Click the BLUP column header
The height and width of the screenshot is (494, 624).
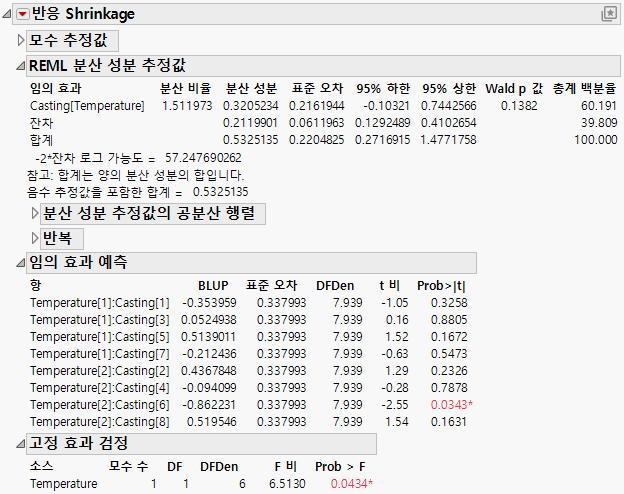(x=213, y=286)
